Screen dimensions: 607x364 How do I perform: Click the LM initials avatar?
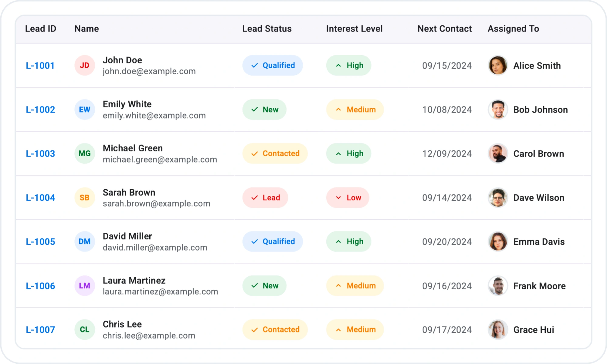pos(85,286)
